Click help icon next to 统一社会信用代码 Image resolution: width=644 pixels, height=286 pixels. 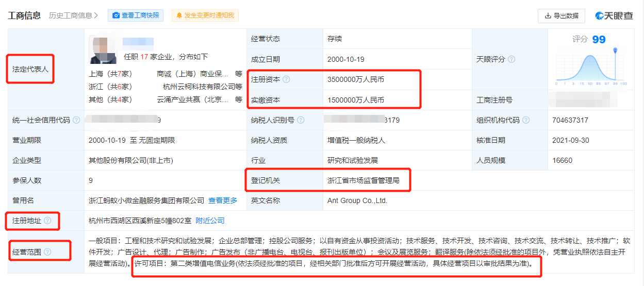coord(76,120)
